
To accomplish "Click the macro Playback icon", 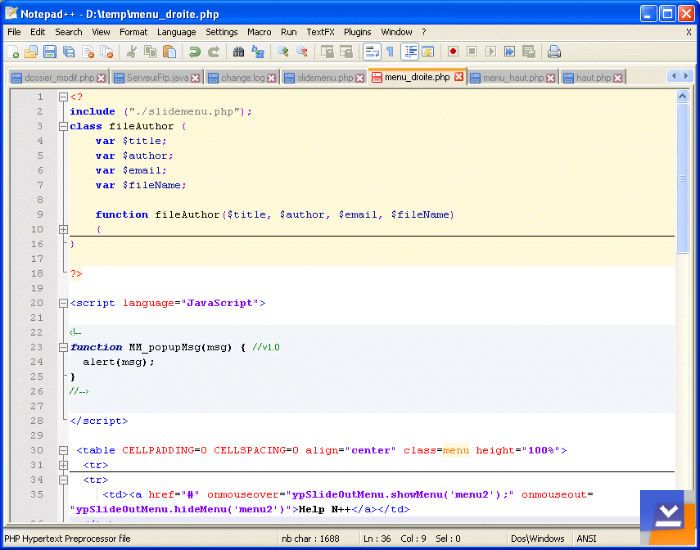I will point(491,52).
